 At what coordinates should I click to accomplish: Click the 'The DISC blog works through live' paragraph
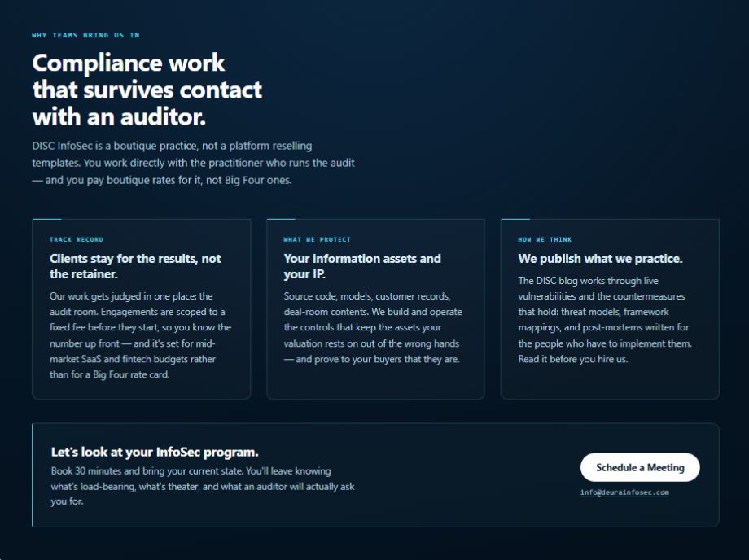tap(605, 320)
